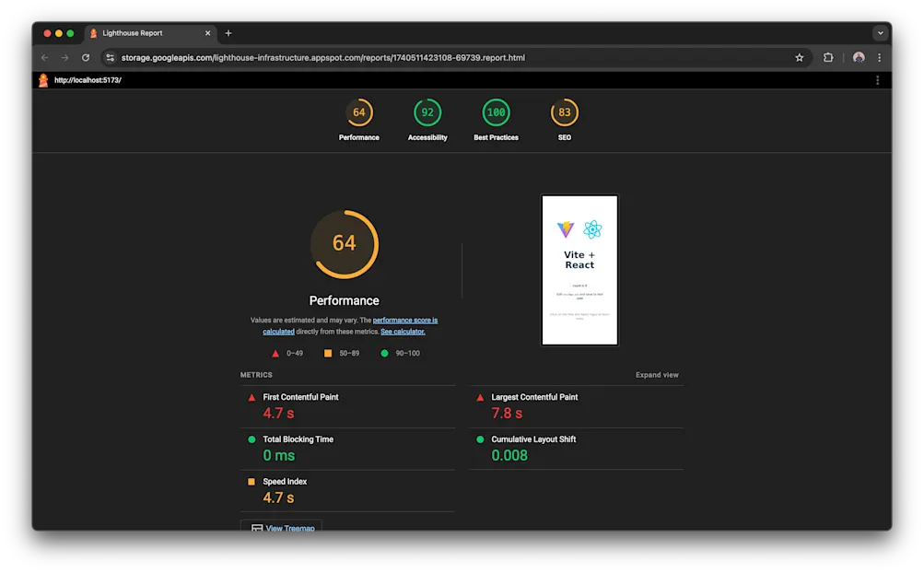This screenshot has height=573, width=924.
Task: Open the performance score is calculated link
Action: (351, 326)
